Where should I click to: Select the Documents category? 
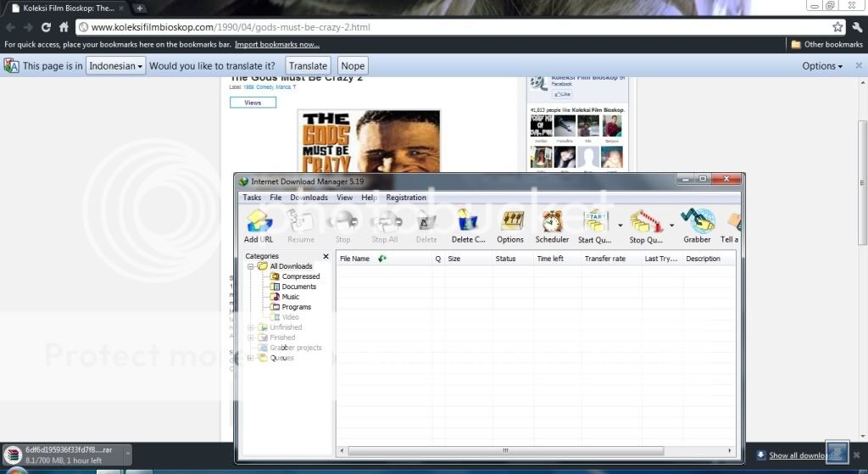click(299, 287)
